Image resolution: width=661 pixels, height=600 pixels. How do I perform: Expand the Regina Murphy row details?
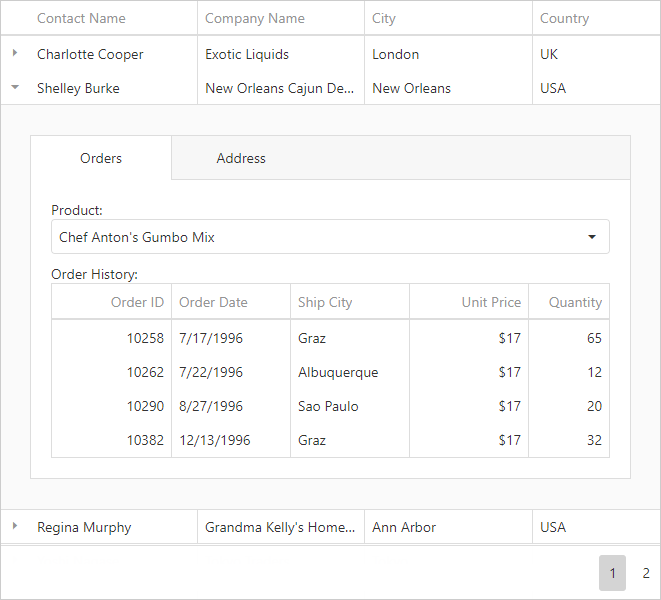15,527
